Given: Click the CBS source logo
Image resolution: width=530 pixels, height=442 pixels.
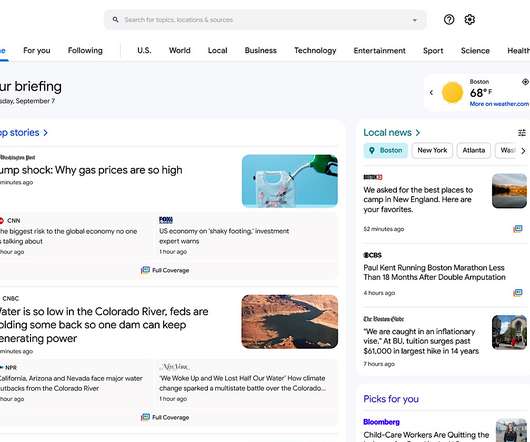Looking at the screenshot, I should (372, 255).
